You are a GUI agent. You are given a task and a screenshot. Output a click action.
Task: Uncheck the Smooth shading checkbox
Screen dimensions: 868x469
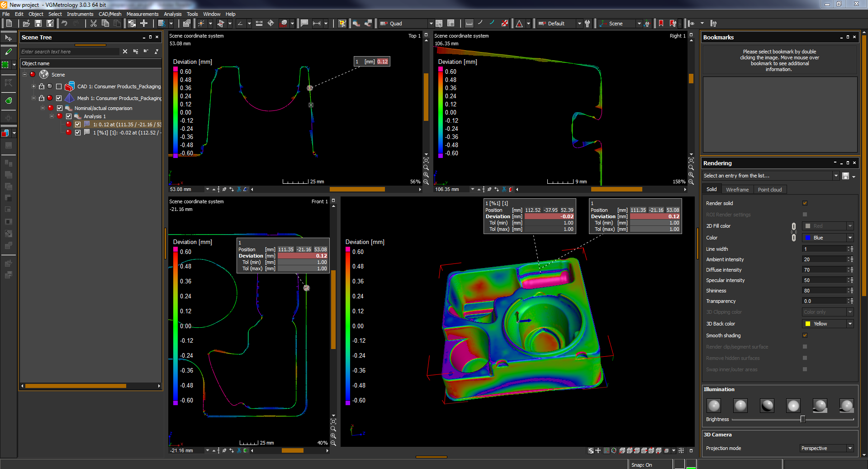click(805, 335)
